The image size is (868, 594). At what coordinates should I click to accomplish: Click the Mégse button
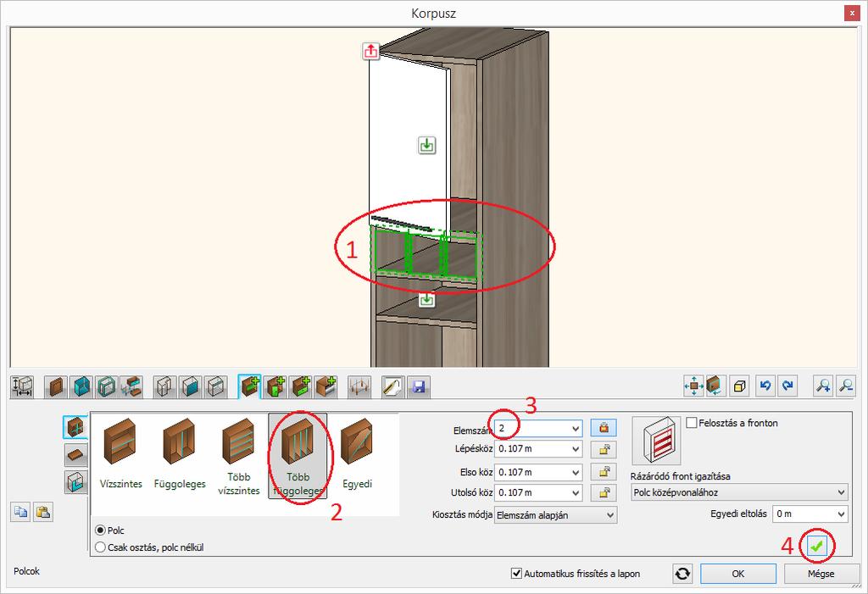(821, 574)
